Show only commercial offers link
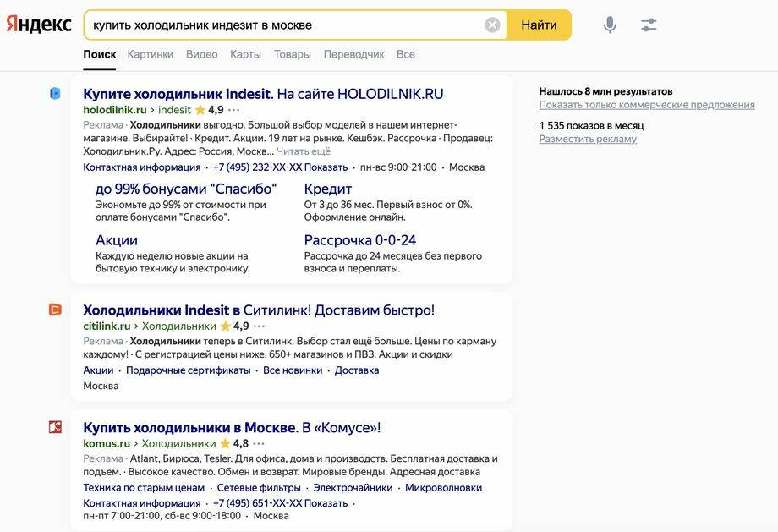Image resolution: width=778 pixels, height=532 pixels. coord(647,105)
